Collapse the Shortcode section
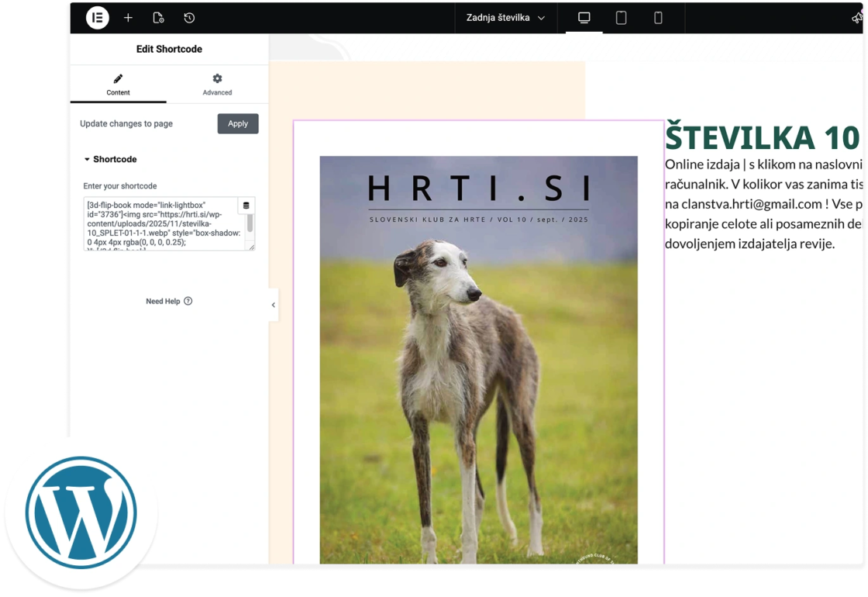Screen dimensions: 868x597 tap(110, 159)
